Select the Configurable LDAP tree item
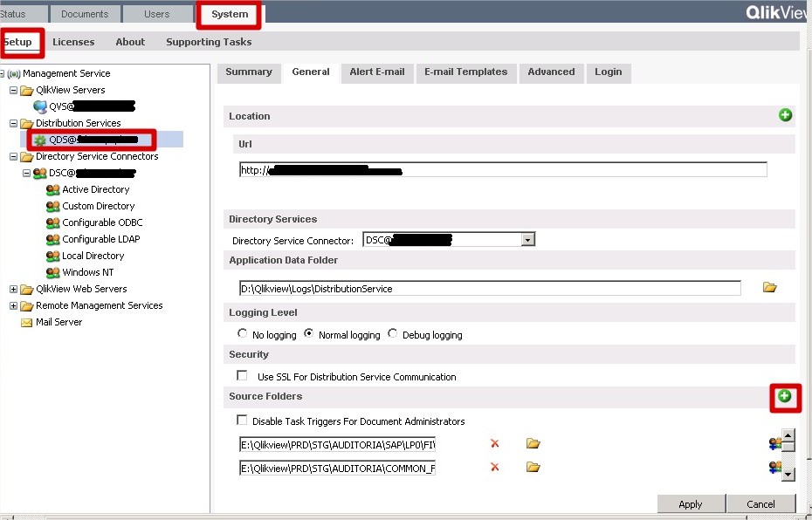The height and width of the screenshot is (520, 812). (x=101, y=239)
